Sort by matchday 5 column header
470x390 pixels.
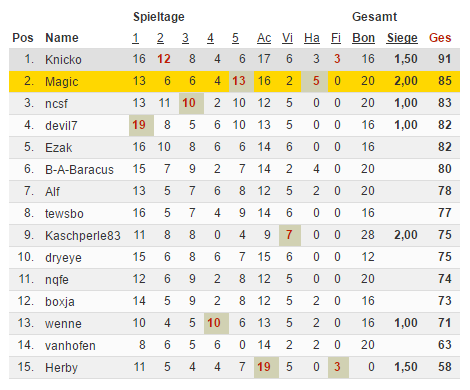pos(235,38)
